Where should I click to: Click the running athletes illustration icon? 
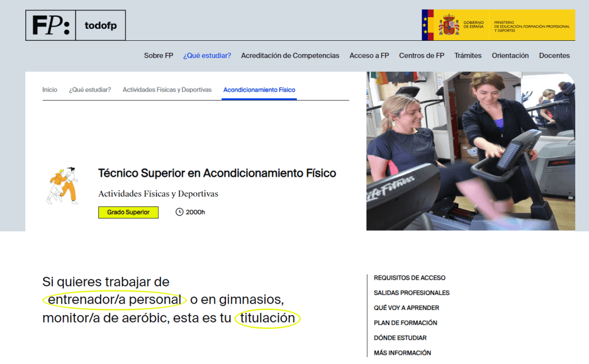click(x=62, y=186)
